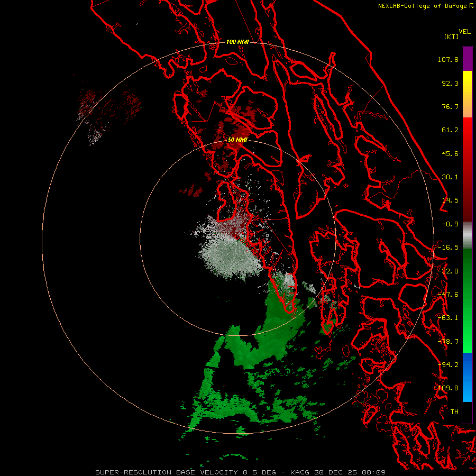The image size is (476, 476).
Task: Click the 45.6 legend value
Action: 450,153
